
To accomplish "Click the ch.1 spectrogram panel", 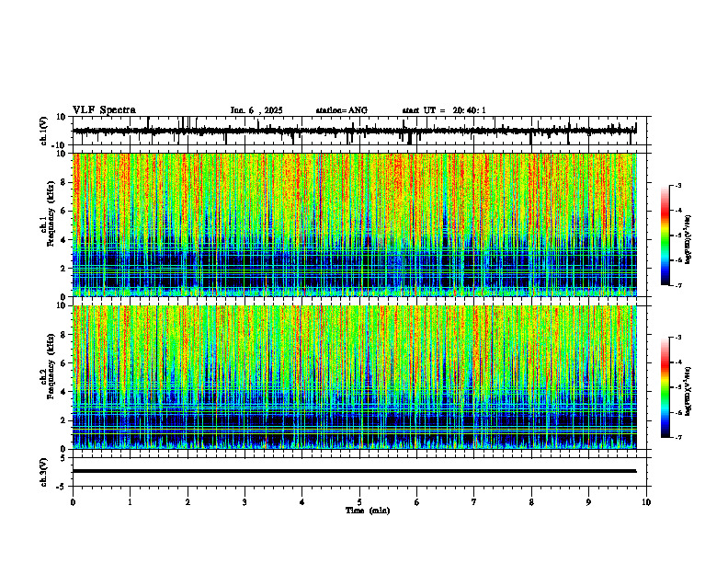I will pyautogui.click(x=355, y=224).
